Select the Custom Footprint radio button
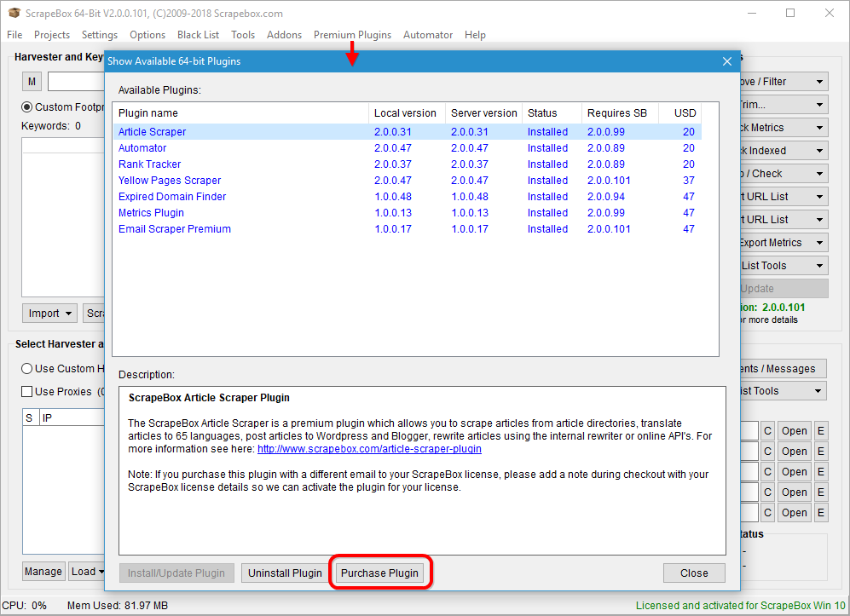 click(x=27, y=107)
